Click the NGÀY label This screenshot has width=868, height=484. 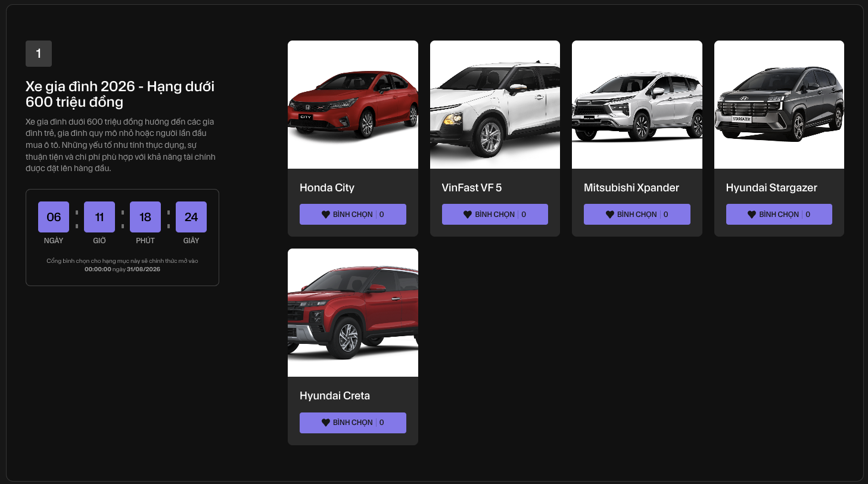[x=54, y=241]
